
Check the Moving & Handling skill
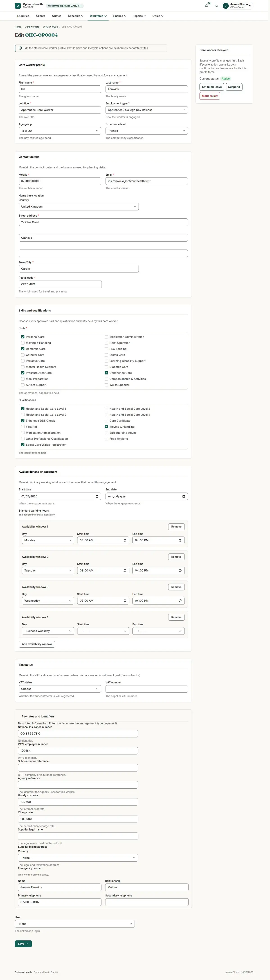click(x=23, y=343)
